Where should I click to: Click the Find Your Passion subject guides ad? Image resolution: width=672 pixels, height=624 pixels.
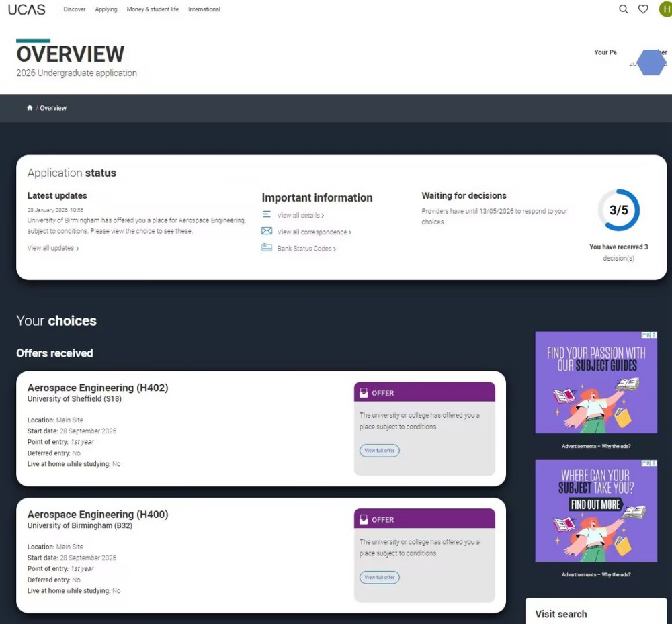point(595,382)
